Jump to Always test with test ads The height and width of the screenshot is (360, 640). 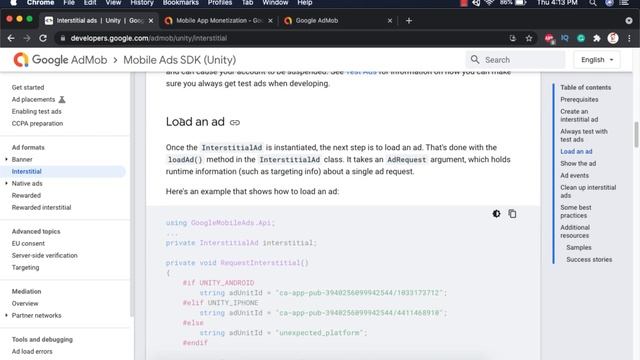coord(584,136)
